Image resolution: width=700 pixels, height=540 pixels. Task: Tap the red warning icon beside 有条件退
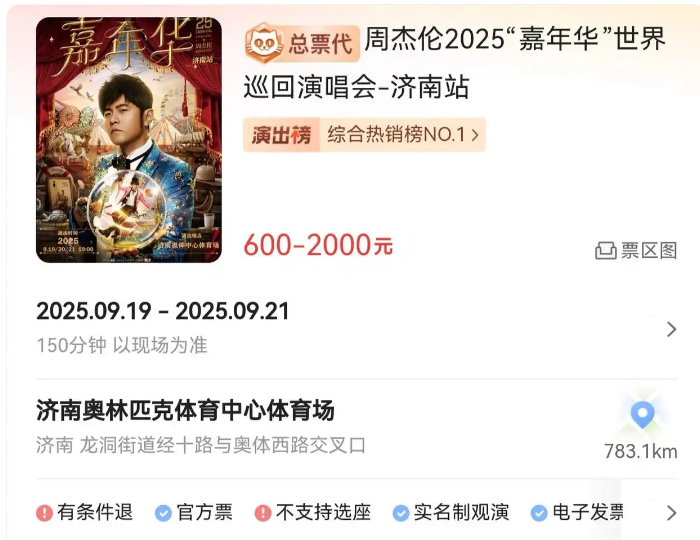click(x=45, y=513)
